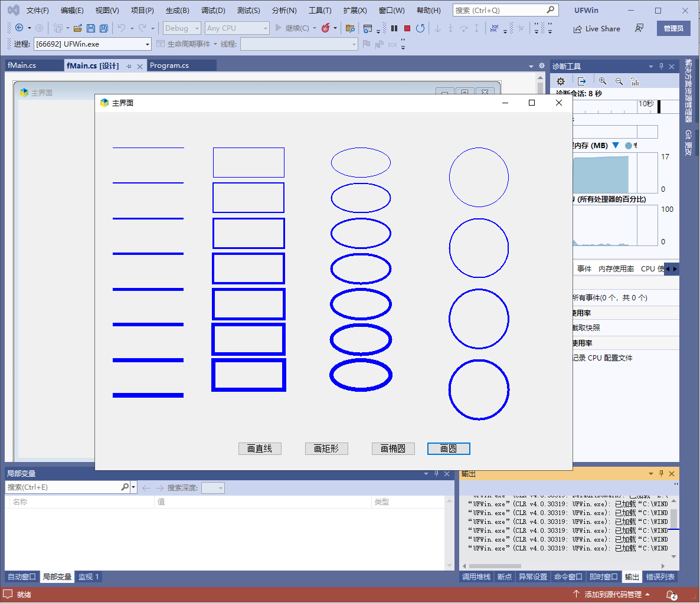Screen dimensions: 700x603
Task: Open the Any CPU platform dropdown
Action: point(237,28)
